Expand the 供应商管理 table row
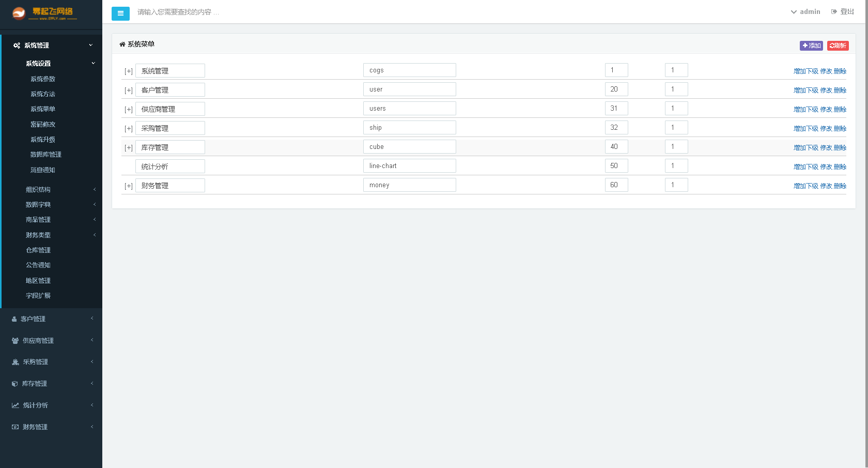Viewport: 868px width, 468px height. 129,110
